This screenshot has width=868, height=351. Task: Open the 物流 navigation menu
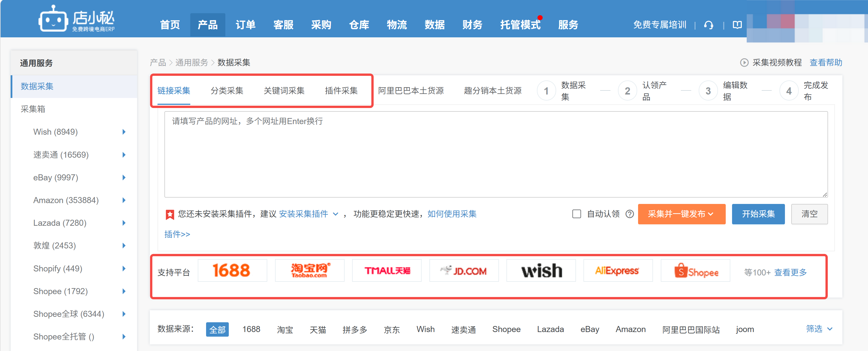397,25
